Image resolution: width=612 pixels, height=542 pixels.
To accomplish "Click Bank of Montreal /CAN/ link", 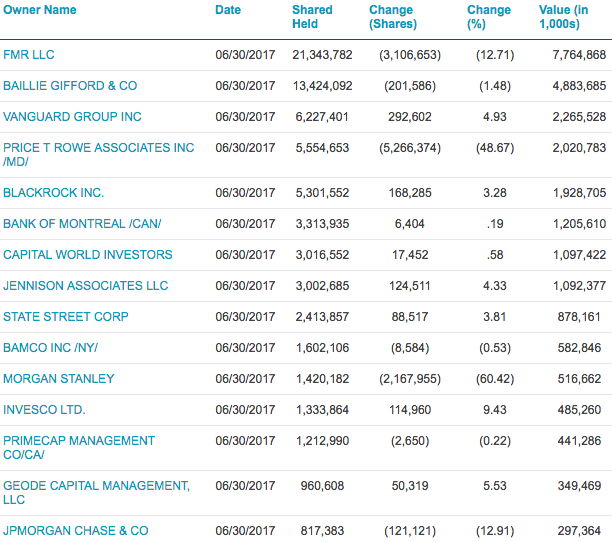I will point(82,224).
